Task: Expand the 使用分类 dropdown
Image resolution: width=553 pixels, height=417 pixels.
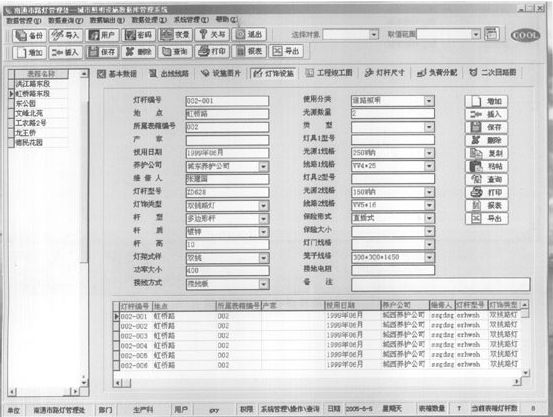Action: [429, 101]
